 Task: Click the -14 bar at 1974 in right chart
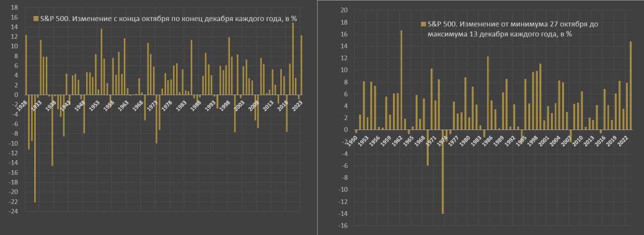coord(443,172)
